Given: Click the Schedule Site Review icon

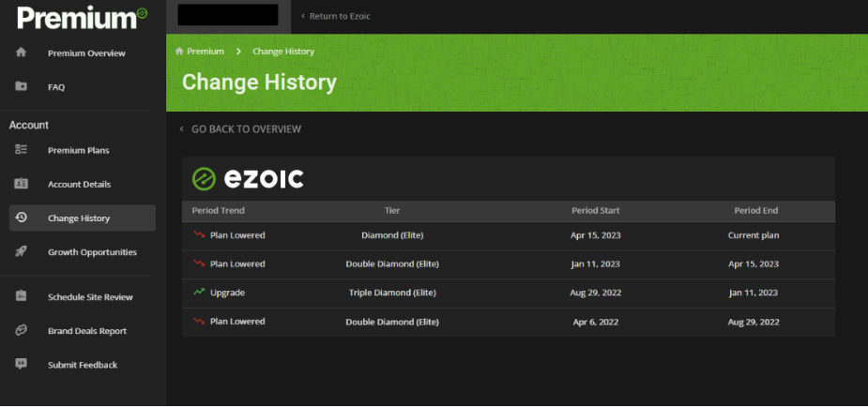Looking at the screenshot, I should 21,296.
